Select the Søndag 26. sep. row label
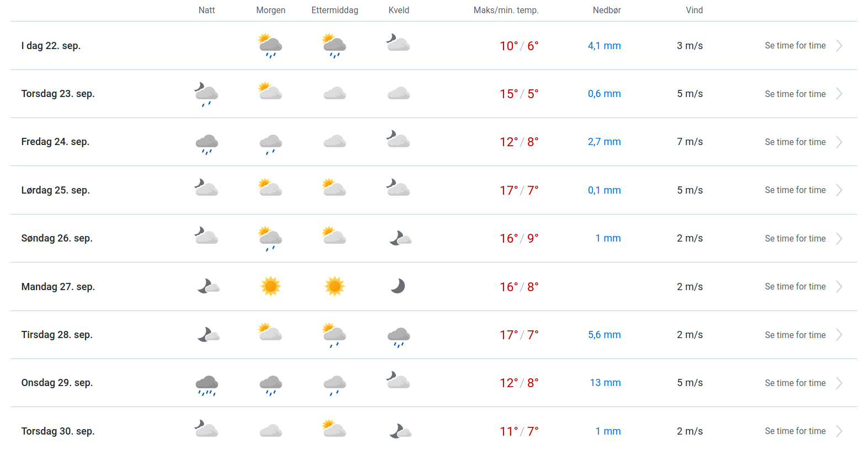The height and width of the screenshot is (455, 868). [x=57, y=238]
